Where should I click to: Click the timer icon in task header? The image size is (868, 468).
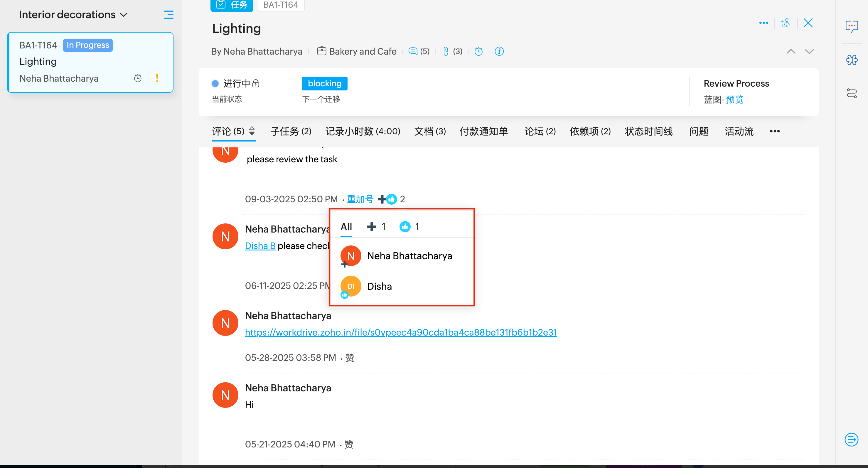(478, 51)
